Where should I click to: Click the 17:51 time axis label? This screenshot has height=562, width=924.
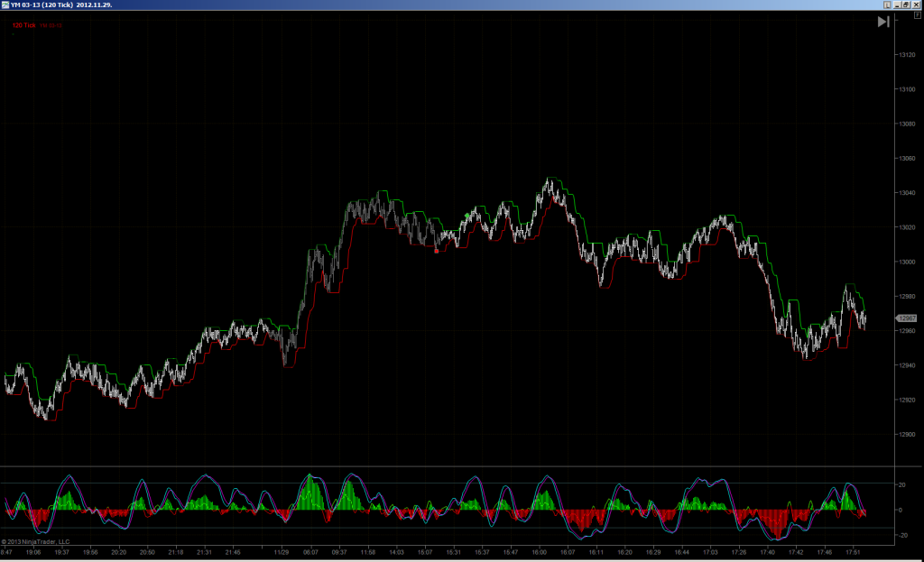tap(853, 553)
